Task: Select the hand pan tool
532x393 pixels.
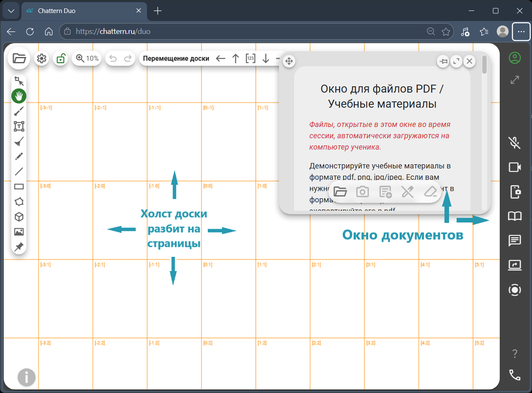Action: [x=19, y=96]
